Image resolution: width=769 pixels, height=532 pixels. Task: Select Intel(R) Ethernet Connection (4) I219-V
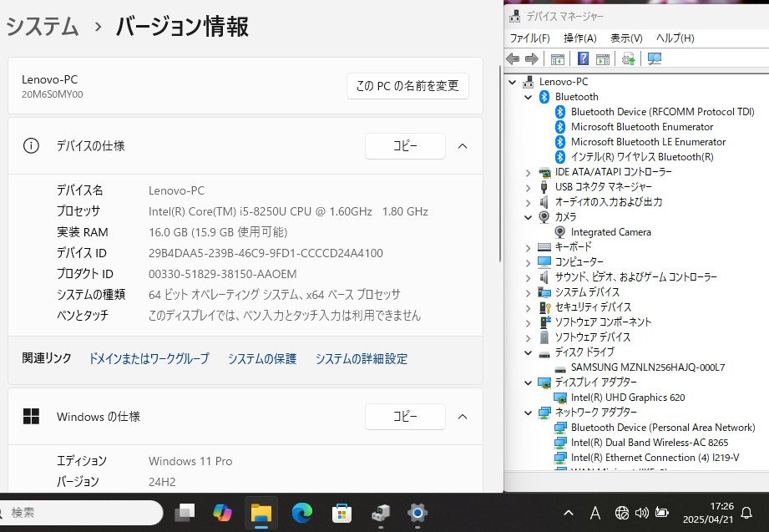click(x=655, y=458)
